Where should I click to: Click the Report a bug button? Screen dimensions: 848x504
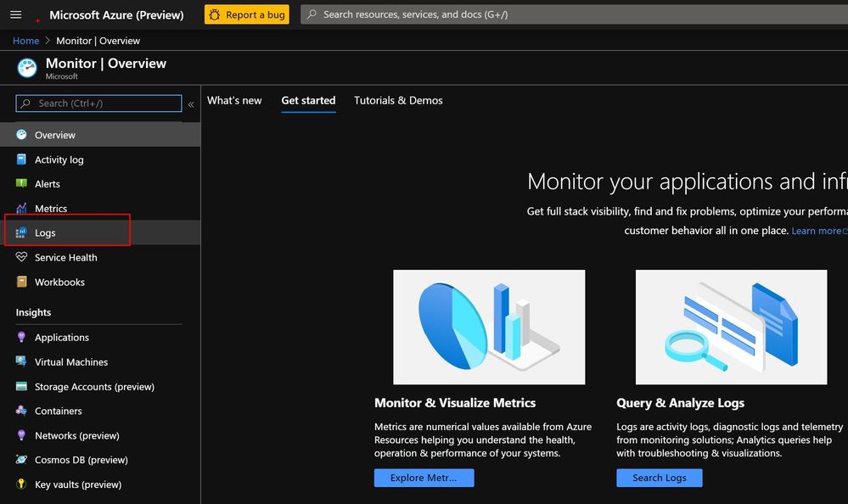click(247, 14)
